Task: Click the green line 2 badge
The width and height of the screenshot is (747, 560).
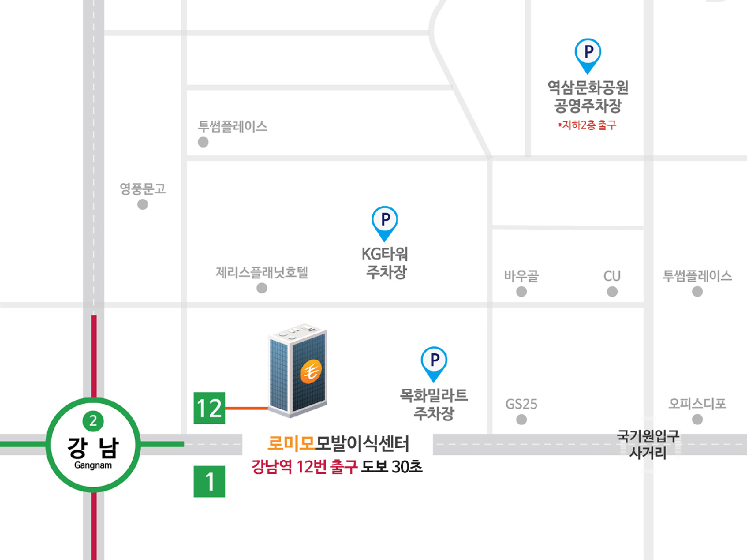Action: [x=93, y=421]
